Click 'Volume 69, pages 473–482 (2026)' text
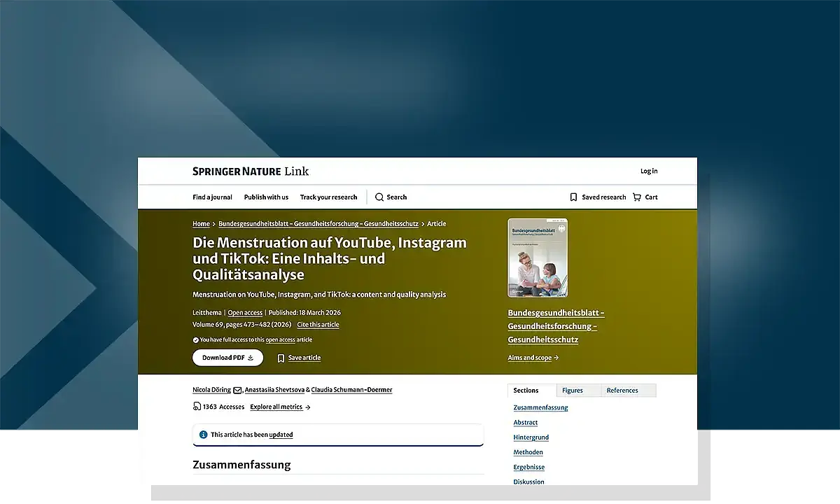Image resolution: width=840 pixels, height=504 pixels. (242, 325)
